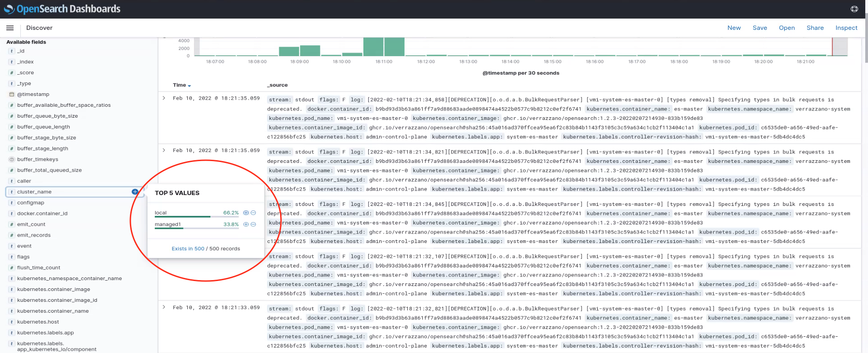This screenshot has height=353, width=868.
Task: Select the buffer_available_buffer_space_ratios field
Action: coord(64,105)
